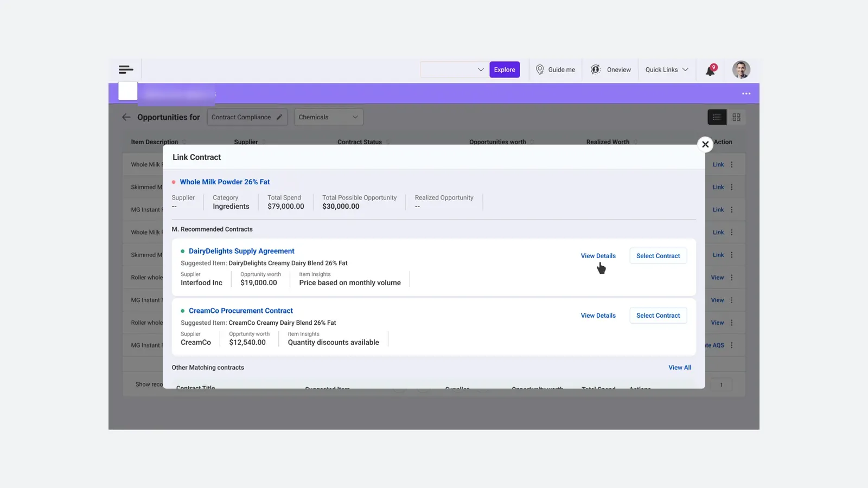Select Contract for CreamCo Procurement Contract
Screen dimensions: 868x488
click(658, 316)
